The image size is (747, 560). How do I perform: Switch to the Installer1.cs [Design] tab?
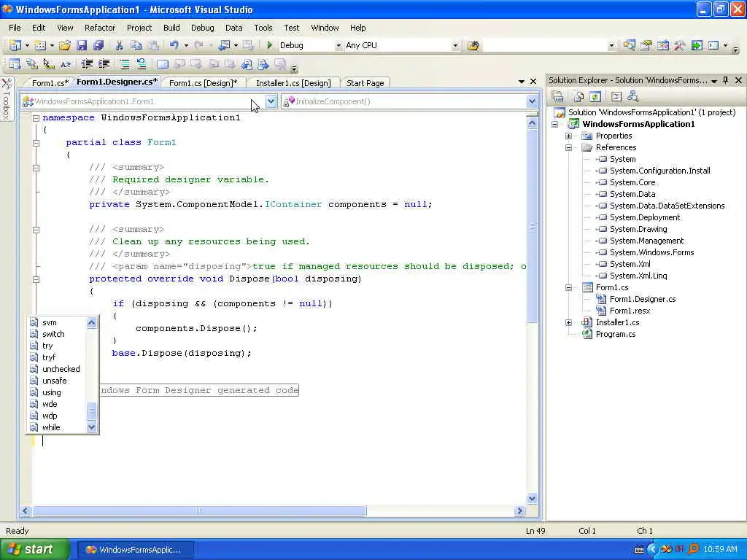tap(293, 83)
